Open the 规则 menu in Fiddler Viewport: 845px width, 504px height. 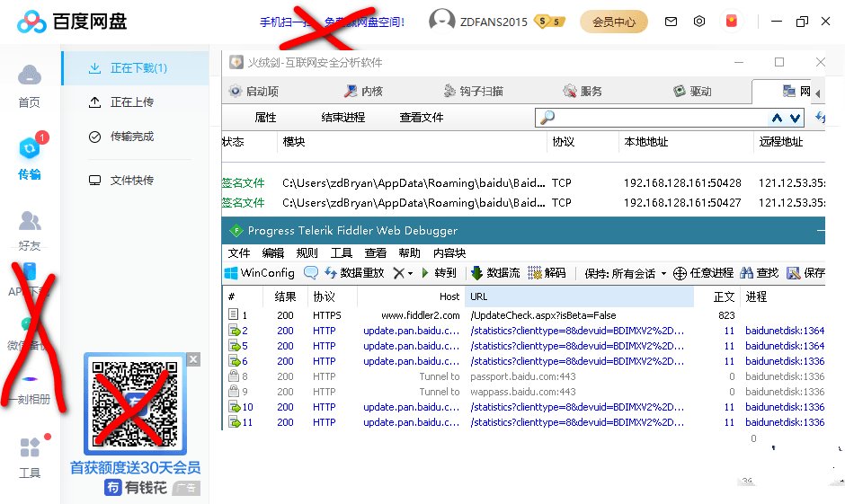click(307, 252)
